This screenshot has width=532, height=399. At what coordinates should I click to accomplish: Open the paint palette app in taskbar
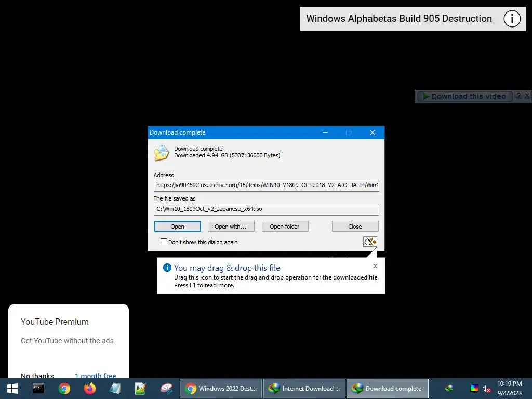click(x=166, y=389)
